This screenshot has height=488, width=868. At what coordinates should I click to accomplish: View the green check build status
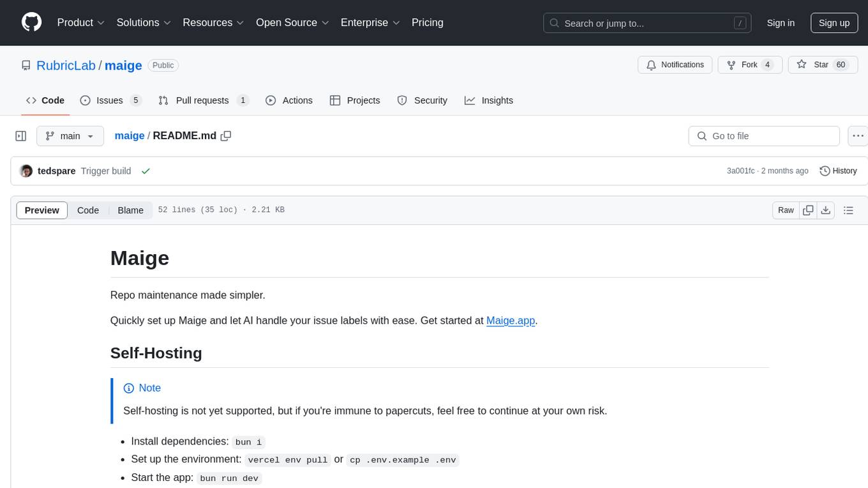(146, 171)
